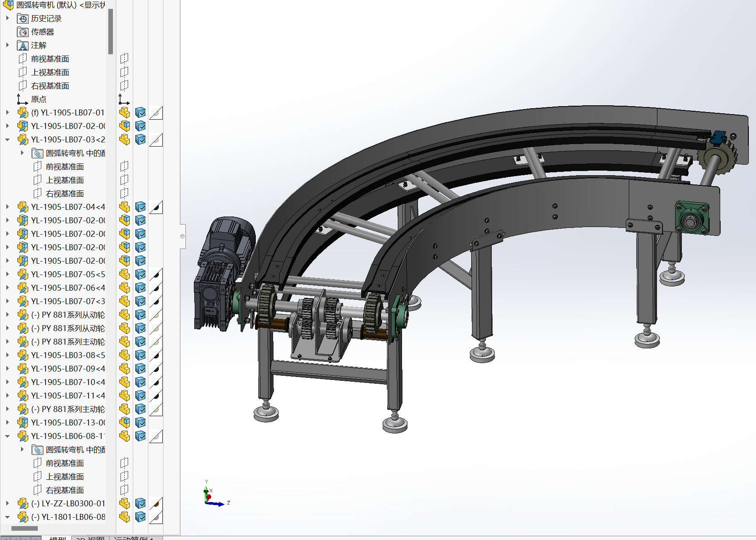The width and height of the screenshot is (756, 540).
Task: Click the appearance swatch for LY-ZZ-LB0300-01
Action: [x=156, y=504]
